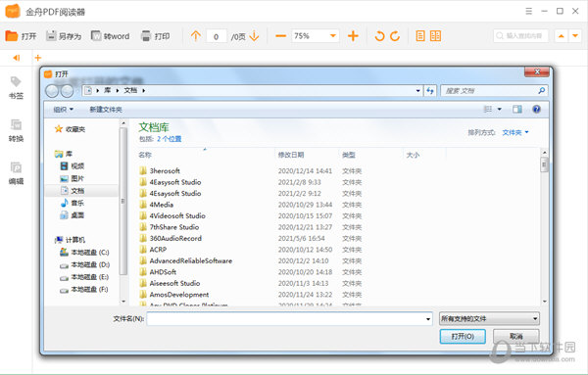Image resolution: width=588 pixels, height=375 pixels.
Task: Click the dialog forward navigation button
Action: pos(67,91)
